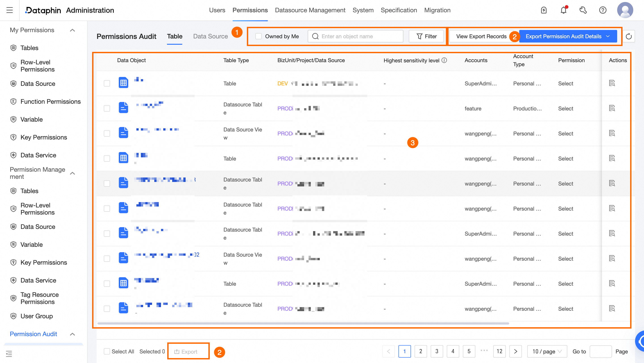Collapse the My Permissions section
The height and width of the screenshot is (363, 644).
click(x=72, y=30)
